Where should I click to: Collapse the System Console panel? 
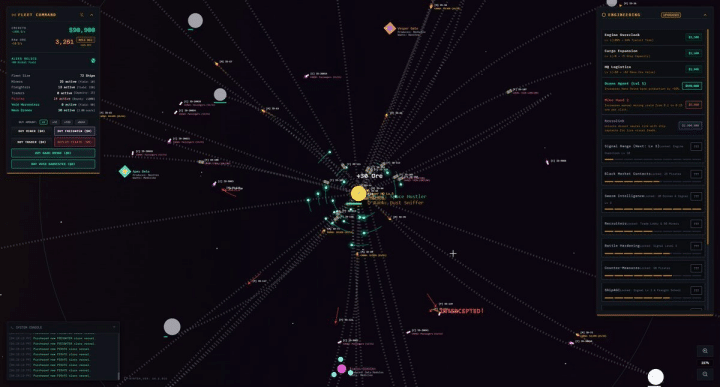(x=114, y=327)
